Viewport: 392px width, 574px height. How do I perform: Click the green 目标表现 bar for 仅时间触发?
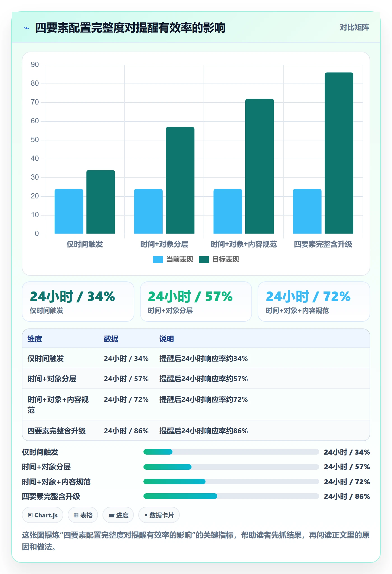[101, 202]
